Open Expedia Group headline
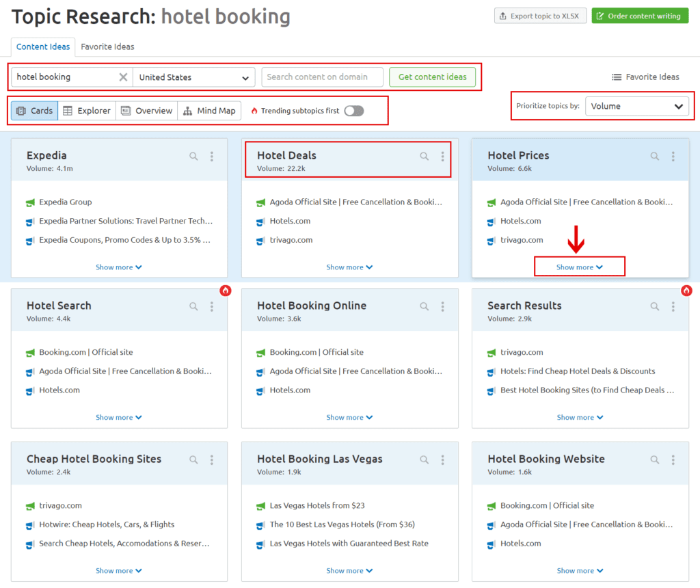This screenshot has width=700, height=588. (x=66, y=202)
